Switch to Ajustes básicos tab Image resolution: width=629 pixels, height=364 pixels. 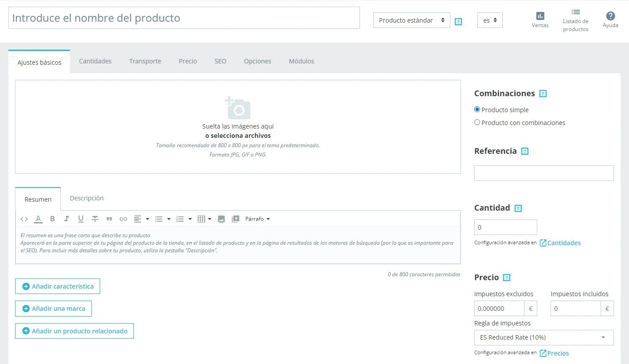point(39,62)
